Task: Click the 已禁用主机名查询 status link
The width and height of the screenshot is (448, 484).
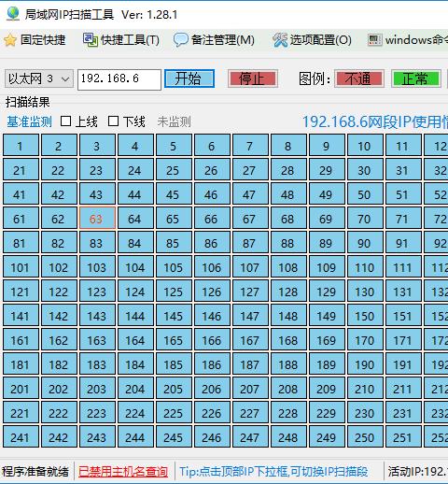Action: click(x=123, y=472)
